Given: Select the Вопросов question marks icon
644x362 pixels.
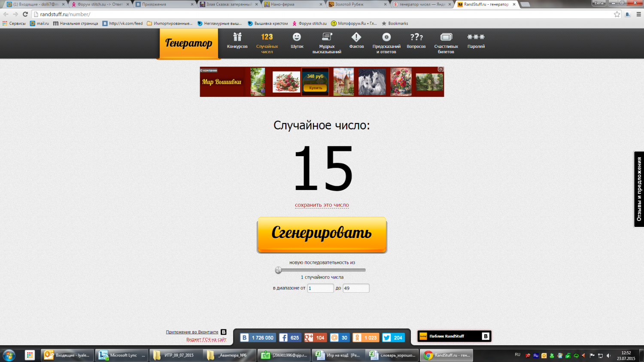Looking at the screenshot, I should (x=416, y=38).
